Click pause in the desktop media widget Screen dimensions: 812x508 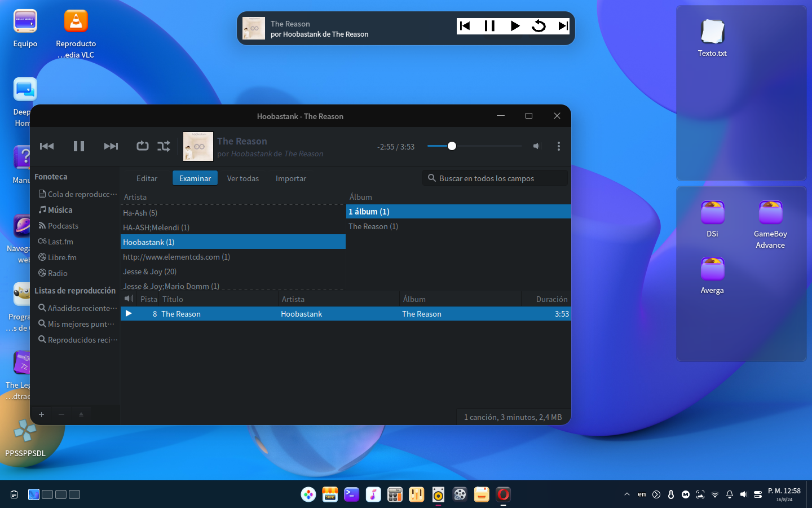point(490,26)
